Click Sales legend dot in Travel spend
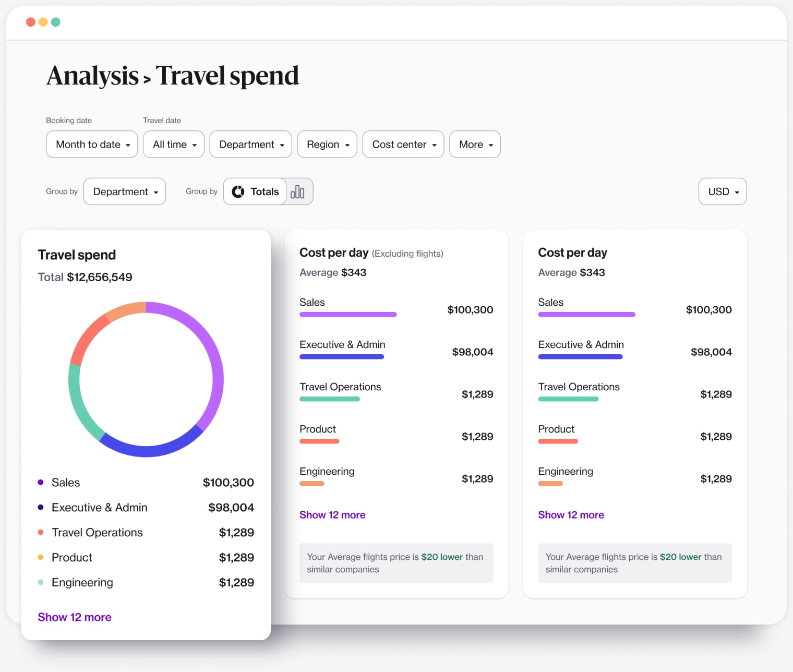The width and height of the screenshot is (793, 672). pos(41,482)
